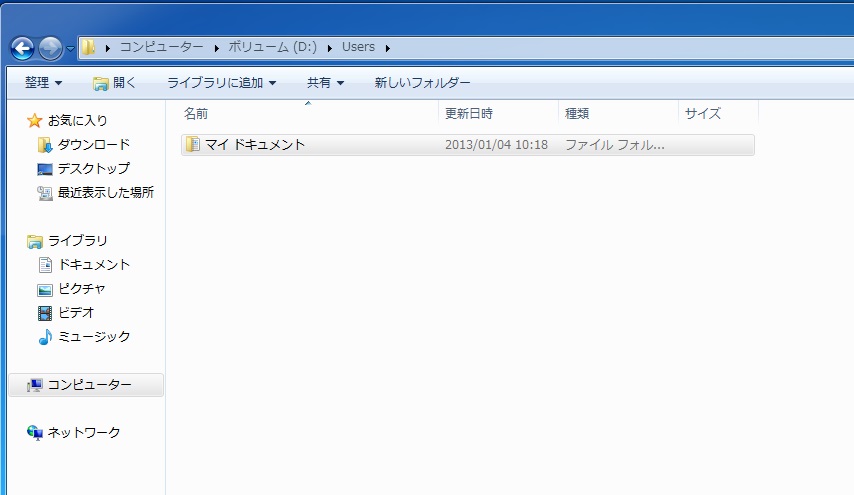
Task: Click the ビデオ filmstrip icon
Action: click(45, 313)
